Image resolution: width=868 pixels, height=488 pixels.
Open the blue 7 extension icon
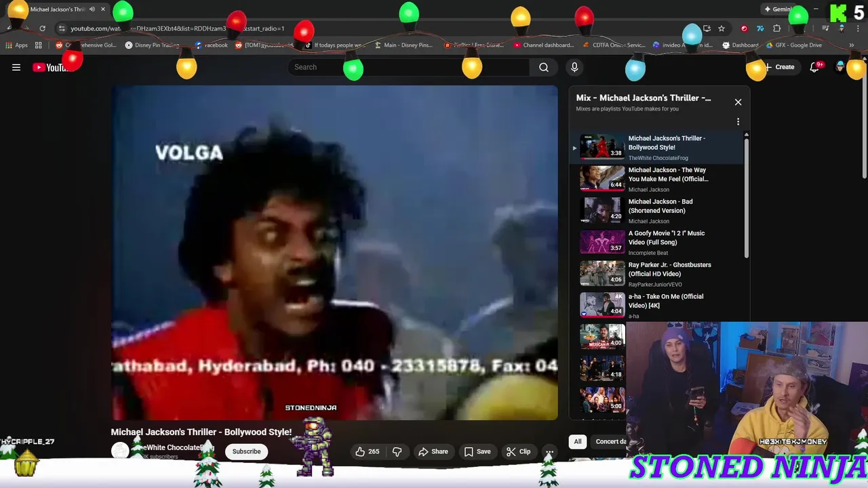760,28
